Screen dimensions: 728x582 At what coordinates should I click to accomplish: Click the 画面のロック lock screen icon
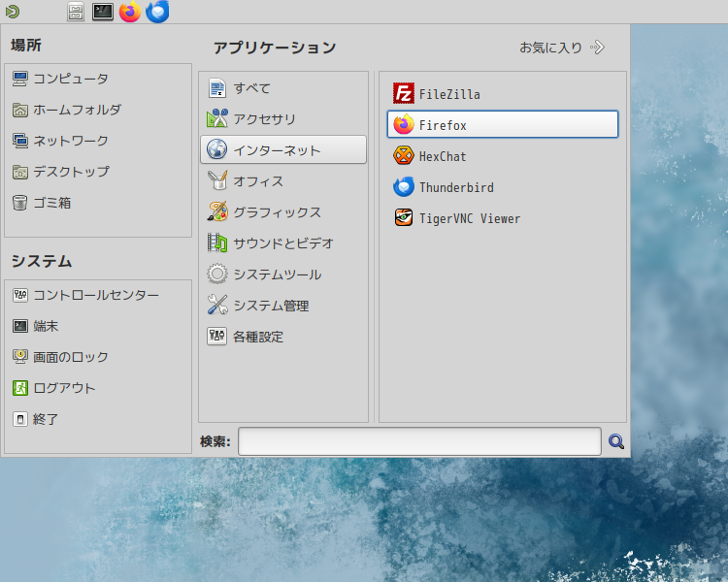(20, 357)
